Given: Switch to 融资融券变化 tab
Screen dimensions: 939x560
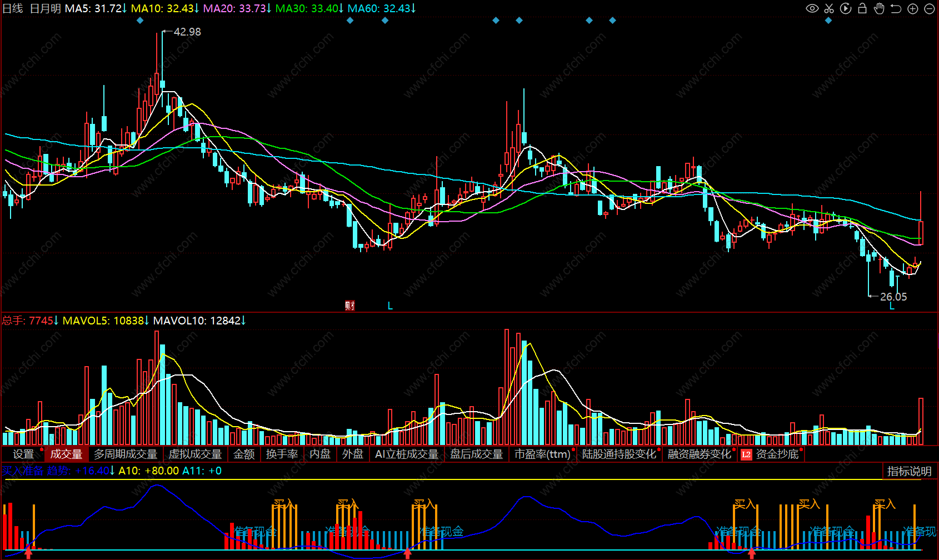Looking at the screenshot, I should [700, 454].
